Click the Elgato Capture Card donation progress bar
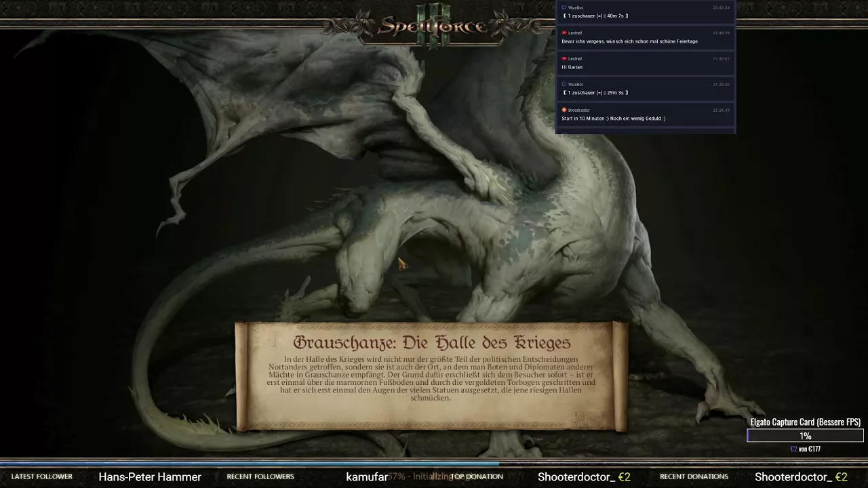868x488 pixels. point(805,436)
